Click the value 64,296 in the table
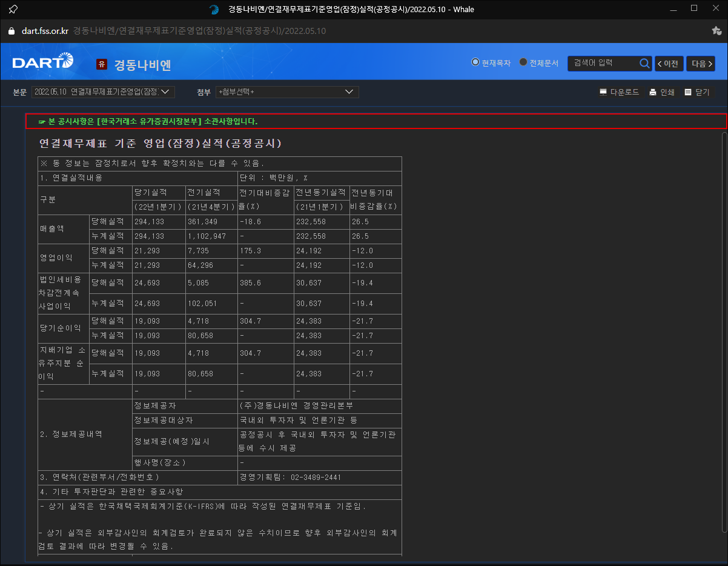This screenshot has height=566, width=728. (x=200, y=265)
